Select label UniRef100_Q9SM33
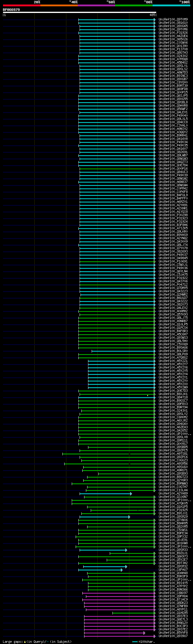The width and height of the screenshot is (193, 644). tap(173, 550)
